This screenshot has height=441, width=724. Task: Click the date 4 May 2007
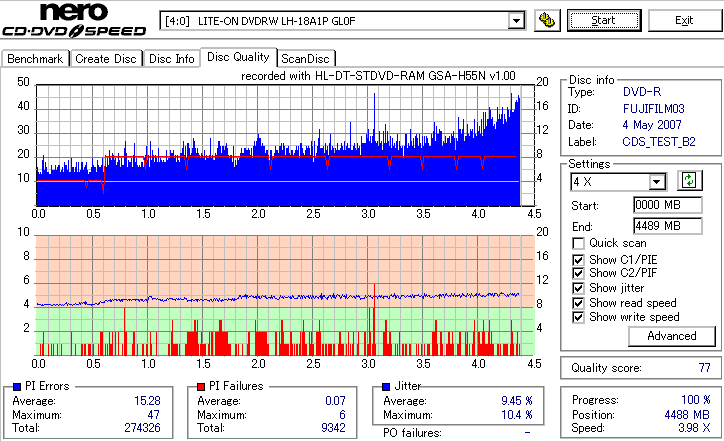(x=652, y=125)
